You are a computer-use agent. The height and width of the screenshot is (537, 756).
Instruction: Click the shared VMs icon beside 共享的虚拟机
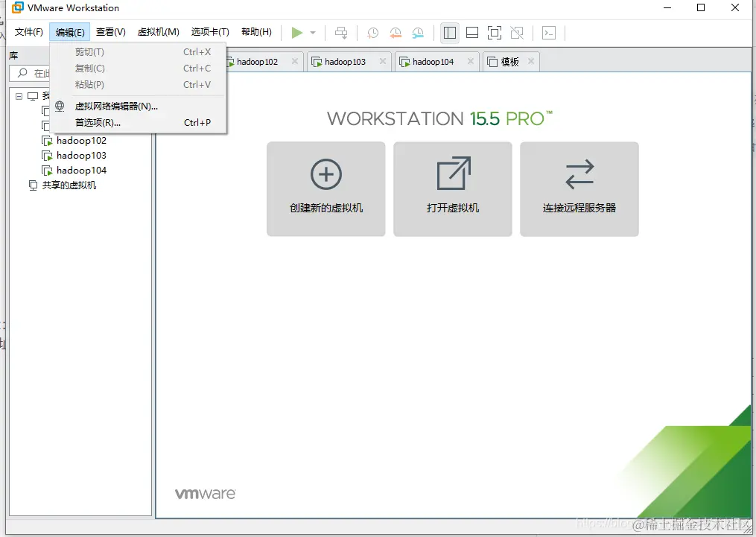(34, 185)
